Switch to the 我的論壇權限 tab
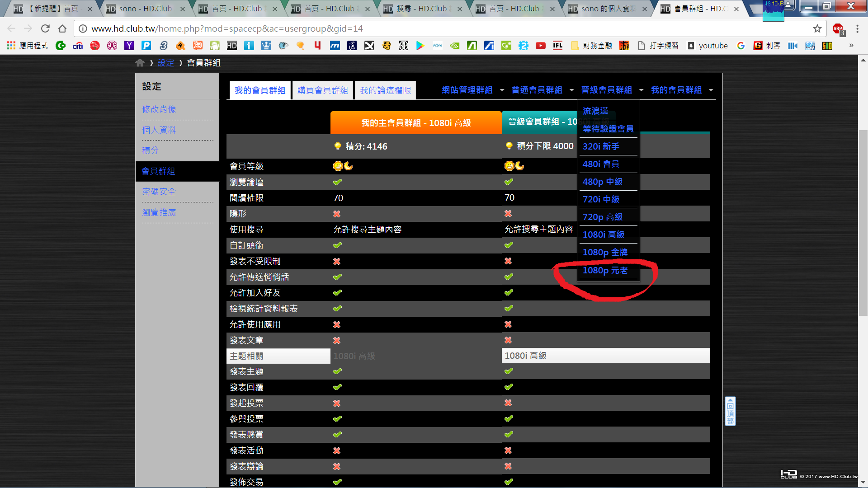Image resolution: width=868 pixels, height=488 pixels. coord(385,90)
